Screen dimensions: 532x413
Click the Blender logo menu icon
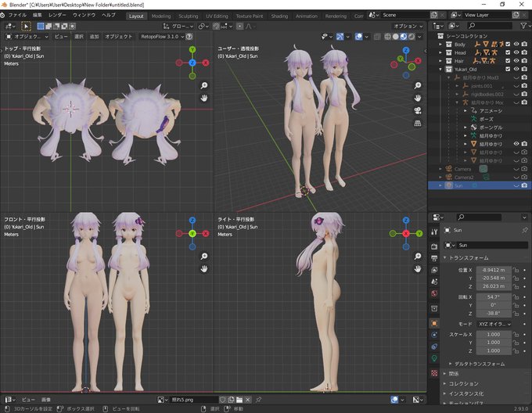point(2,15)
